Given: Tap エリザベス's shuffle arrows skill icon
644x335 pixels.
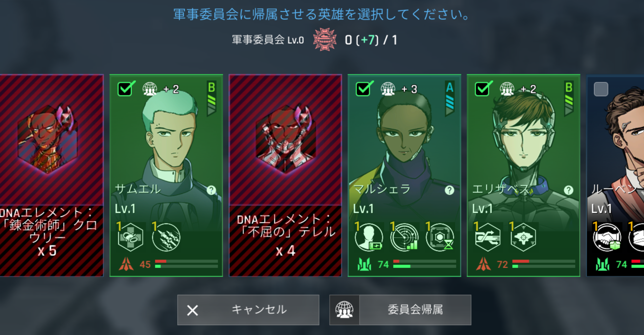Looking at the screenshot, I should click(x=488, y=237).
